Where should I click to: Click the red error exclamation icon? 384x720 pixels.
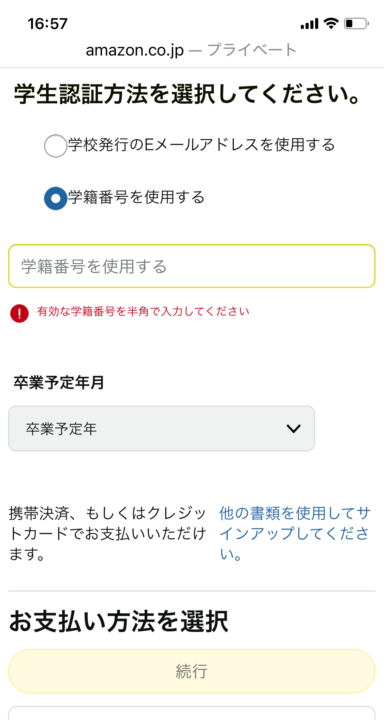(x=19, y=313)
